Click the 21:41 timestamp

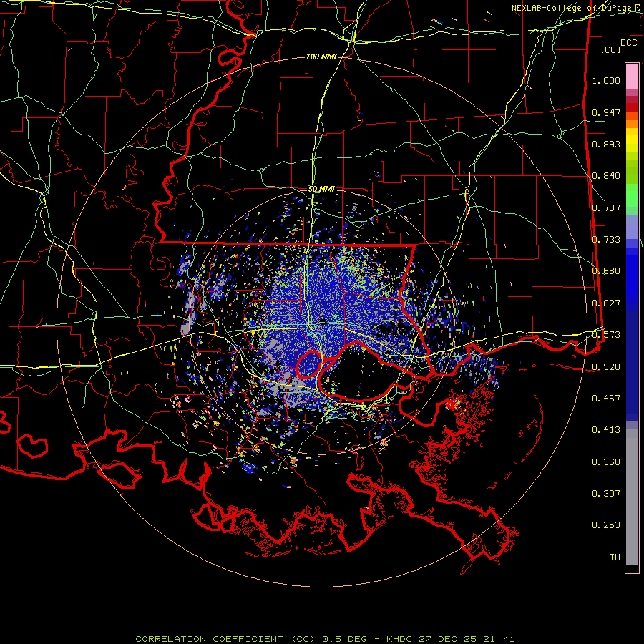(499, 639)
